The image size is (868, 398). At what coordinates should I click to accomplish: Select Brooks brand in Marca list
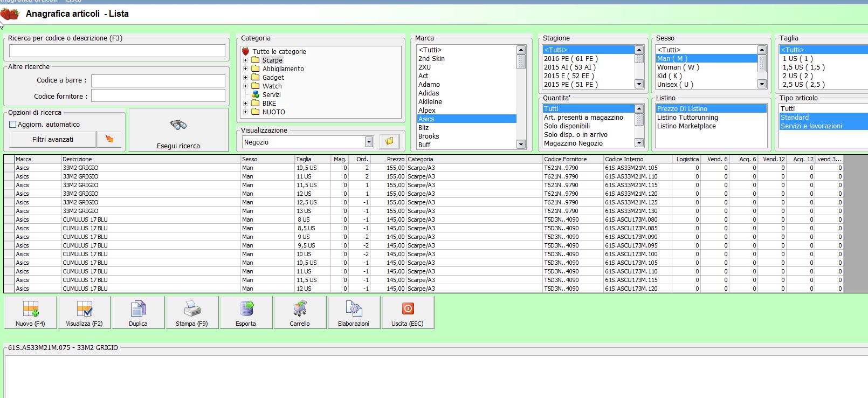click(x=467, y=136)
